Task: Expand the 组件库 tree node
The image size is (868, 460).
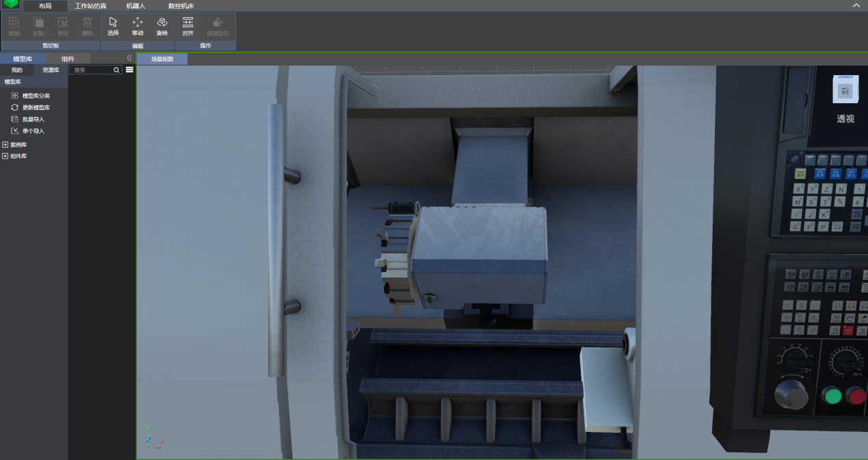Action: 5,157
